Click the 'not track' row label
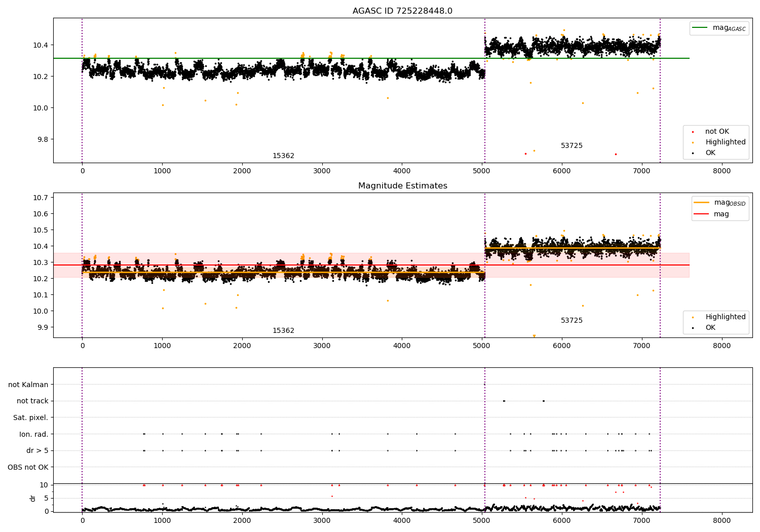 pyautogui.click(x=32, y=401)
